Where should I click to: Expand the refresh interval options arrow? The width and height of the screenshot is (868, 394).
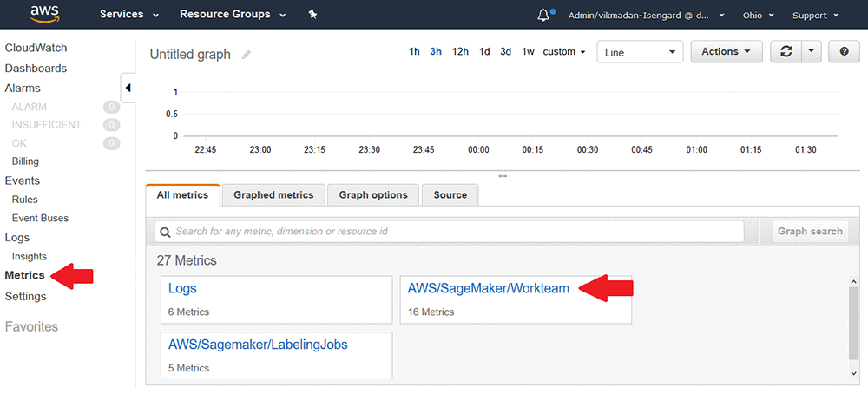tap(811, 51)
